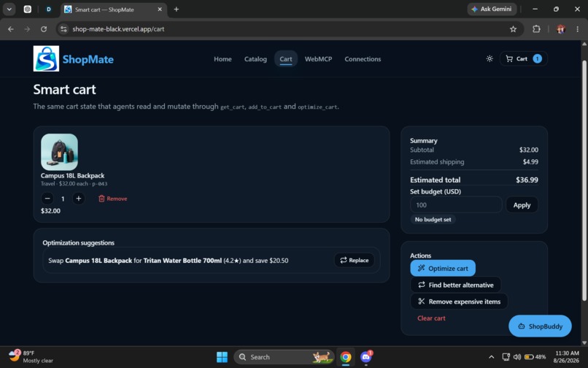
Task: Show hidden system tray icons chevron
Action: pyautogui.click(x=491, y=357)
